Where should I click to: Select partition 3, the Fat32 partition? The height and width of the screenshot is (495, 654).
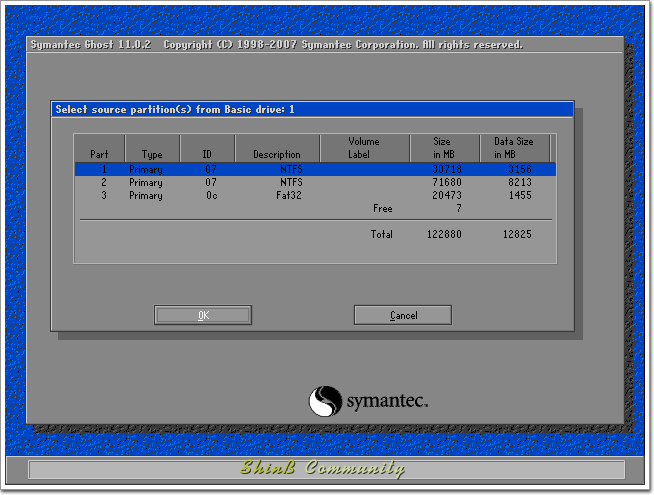click(315, 195)
